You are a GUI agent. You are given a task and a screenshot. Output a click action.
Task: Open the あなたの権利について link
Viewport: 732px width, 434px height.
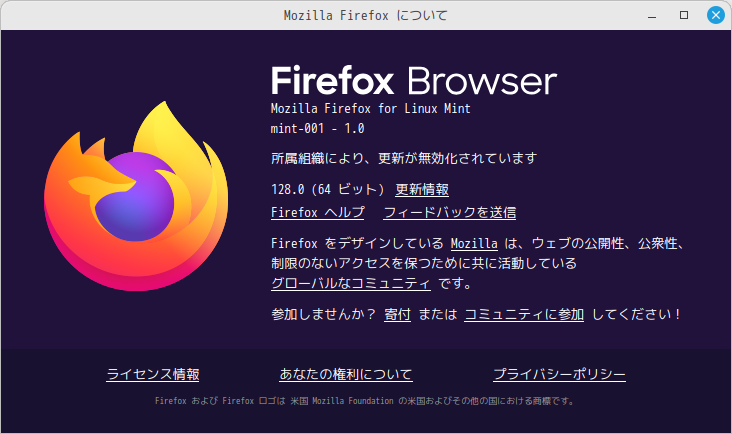point(346,374)
